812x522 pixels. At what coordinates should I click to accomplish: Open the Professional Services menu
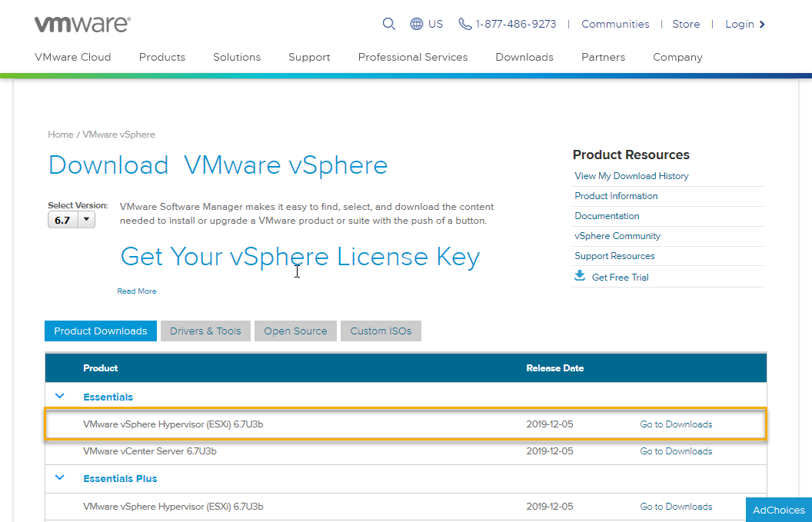click(413, 57)
